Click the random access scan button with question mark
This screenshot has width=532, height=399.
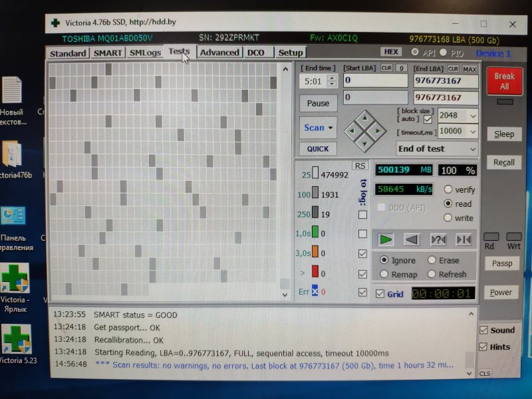[x=438, y=239]
